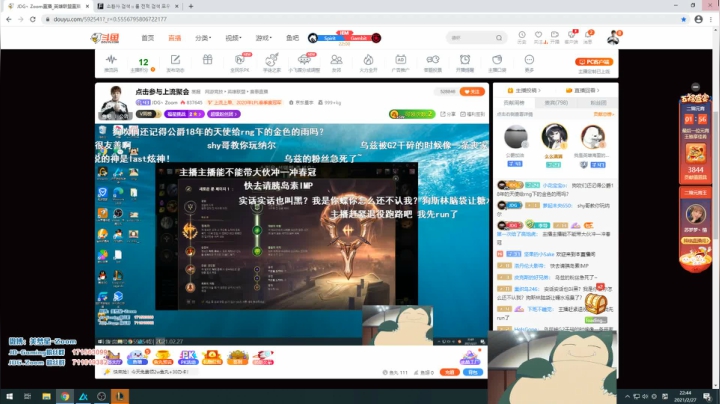Open the Spirit vs Gambit match banner

click(344, 38)
